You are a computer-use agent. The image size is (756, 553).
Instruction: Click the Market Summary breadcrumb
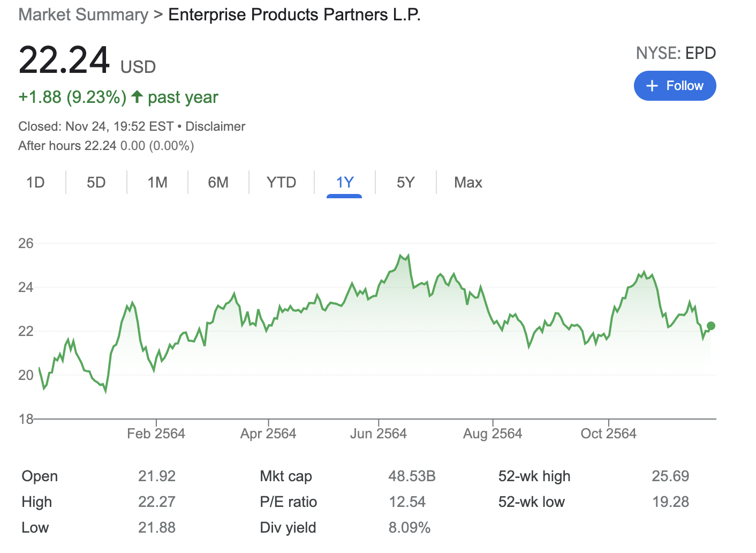point(84,14)
